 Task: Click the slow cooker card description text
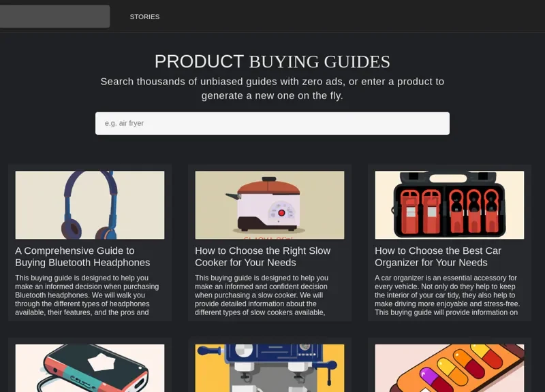tap(270, 296)
